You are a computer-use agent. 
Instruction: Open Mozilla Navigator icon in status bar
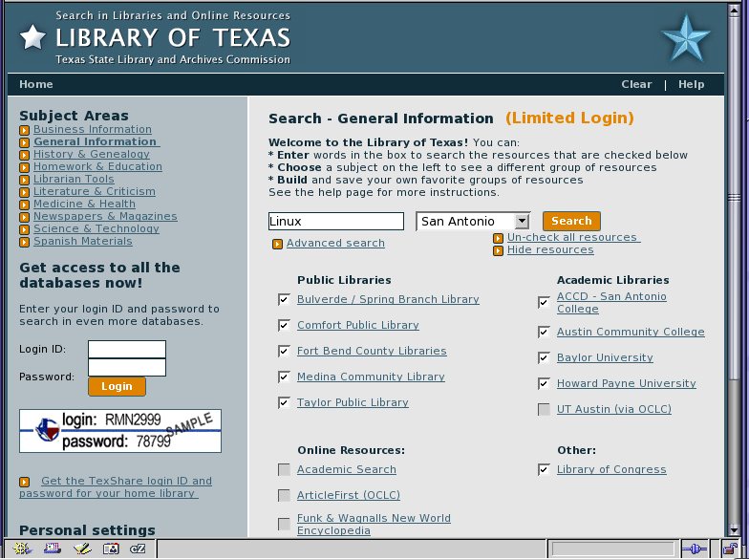point(21,549)
